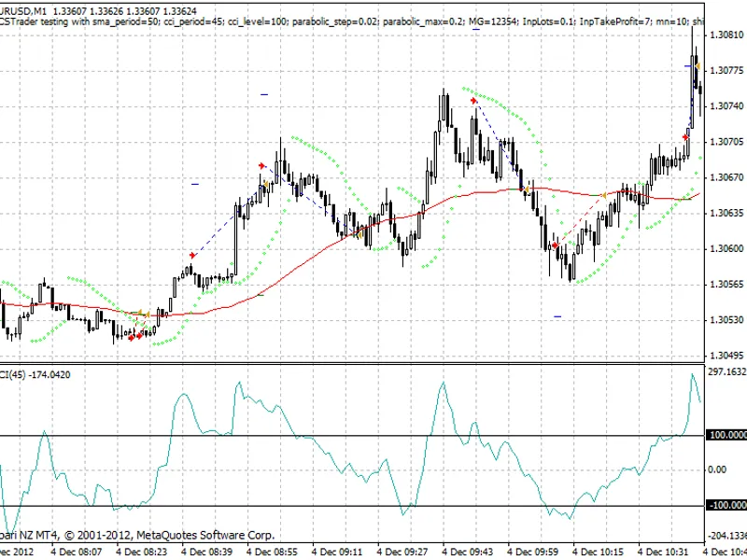The width and height of the screenshot is (747, 560).
Task: Click the 1.30495 price axis label
Action: click(x=726, y=356)
